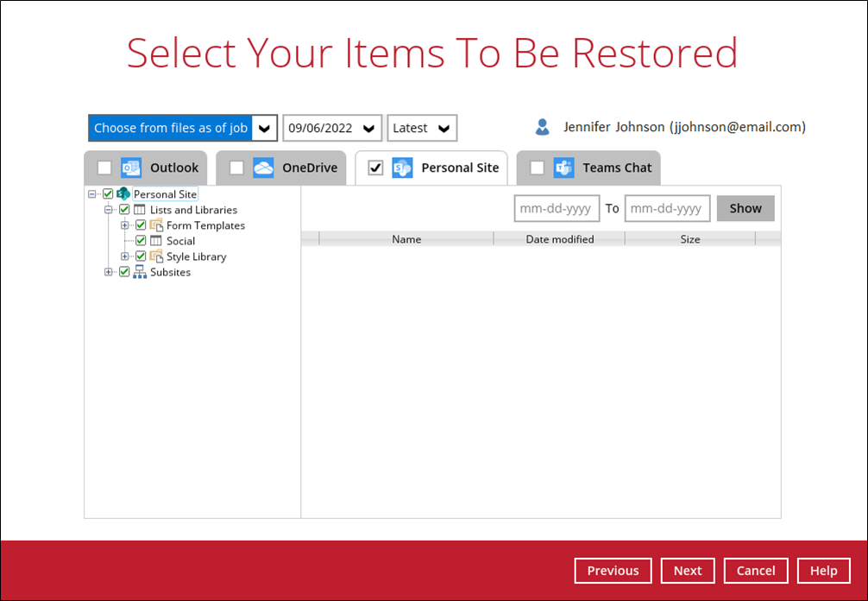The width and height of the screenshot is (868, 601).
Task: Sort by the Date modified column header
Action: tap(559, 239)
